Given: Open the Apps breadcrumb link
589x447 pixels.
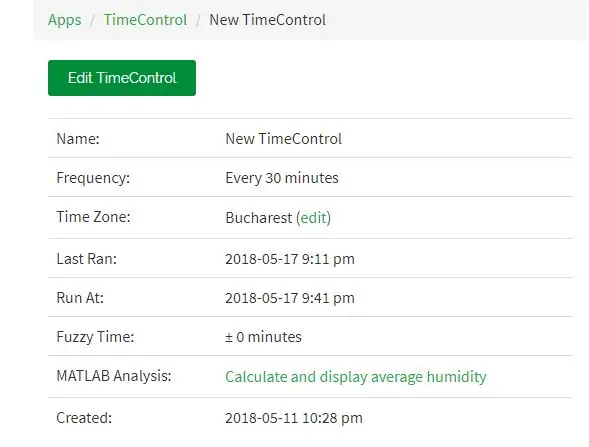Looking at the screenshot, I should tap(65, 20).
